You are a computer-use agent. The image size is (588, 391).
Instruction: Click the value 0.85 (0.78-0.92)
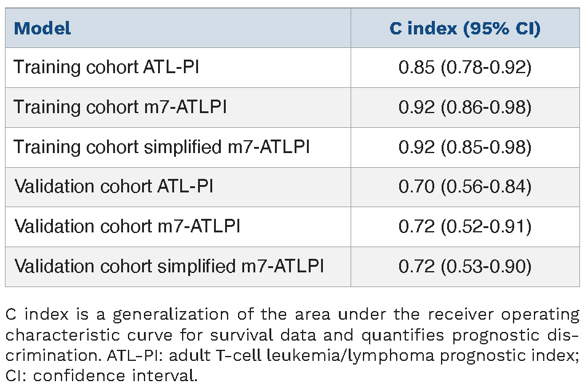pyautogui.click(x=464, y=68)
